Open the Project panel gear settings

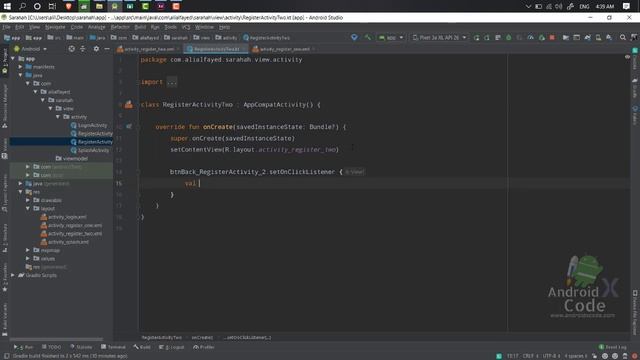[96, 49]
